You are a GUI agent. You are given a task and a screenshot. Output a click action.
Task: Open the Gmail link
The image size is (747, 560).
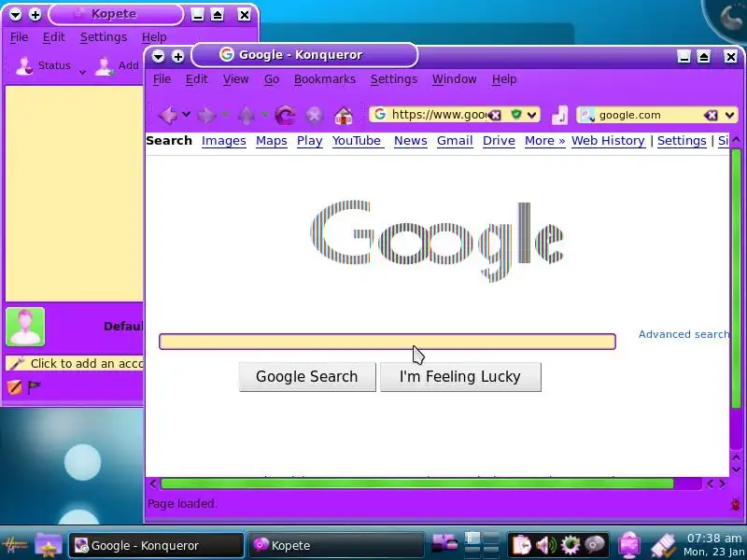click(455, 141)
